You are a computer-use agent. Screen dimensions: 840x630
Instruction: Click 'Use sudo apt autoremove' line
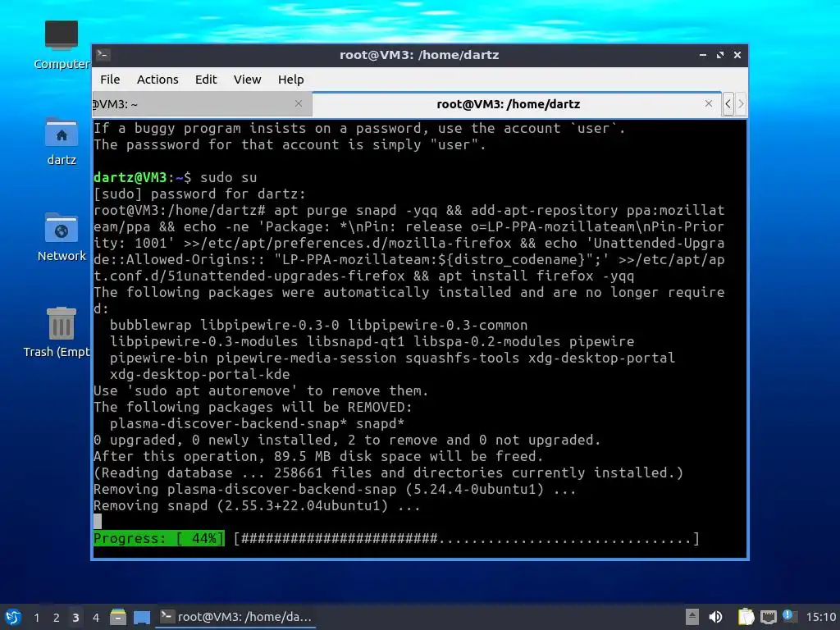pos(261,390)
